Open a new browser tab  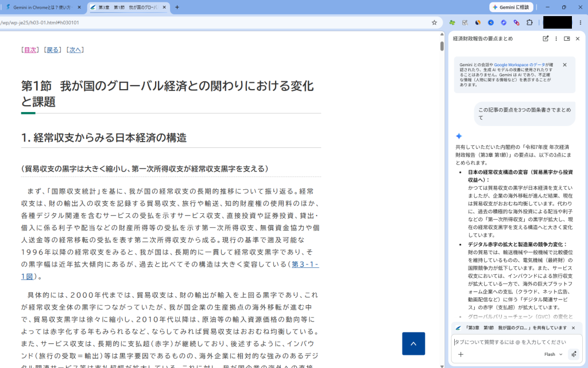pyautogui.click(x=177, y=7)
